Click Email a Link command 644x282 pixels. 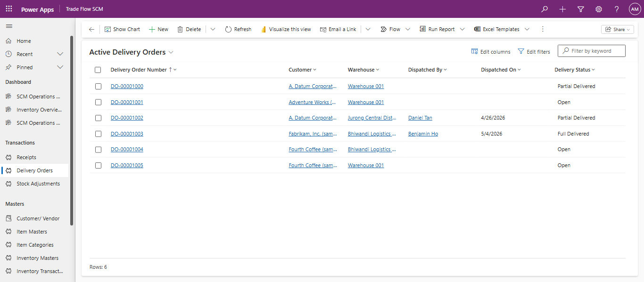[x=338, y=29]
